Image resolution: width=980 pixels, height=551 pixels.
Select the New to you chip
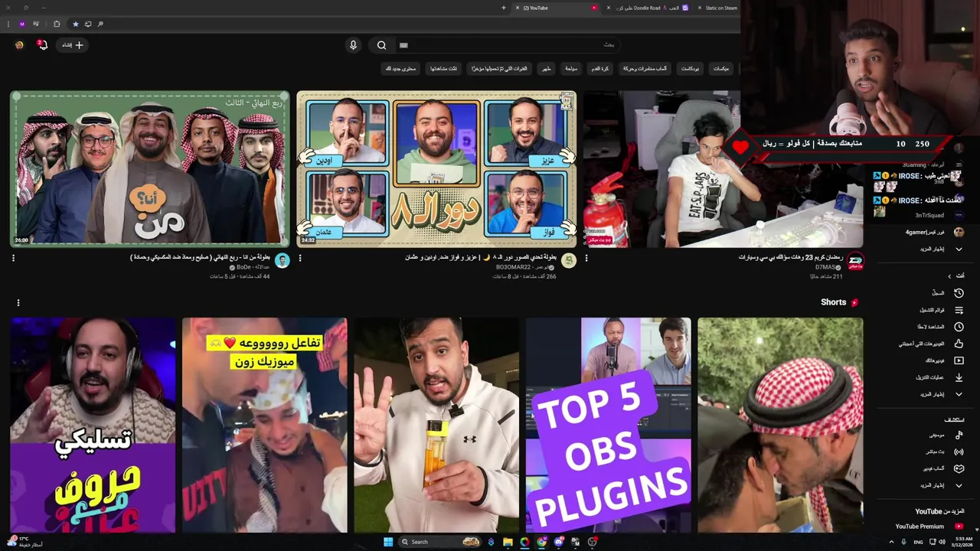401,69
